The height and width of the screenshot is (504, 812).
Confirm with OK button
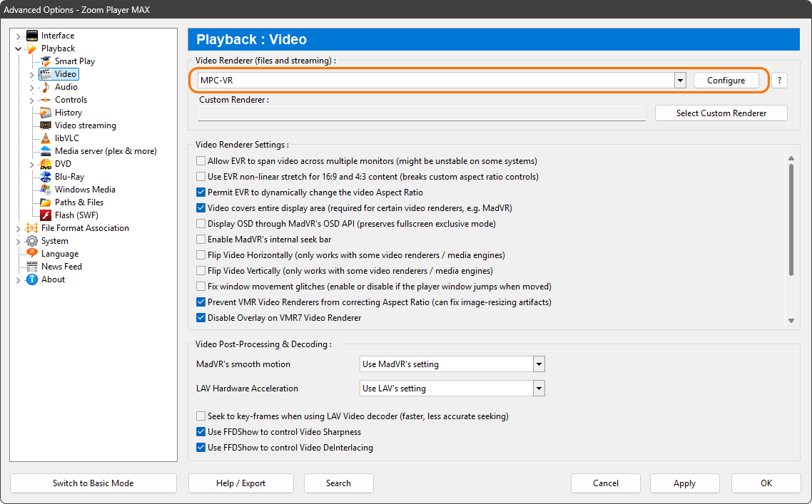point(766,483)
